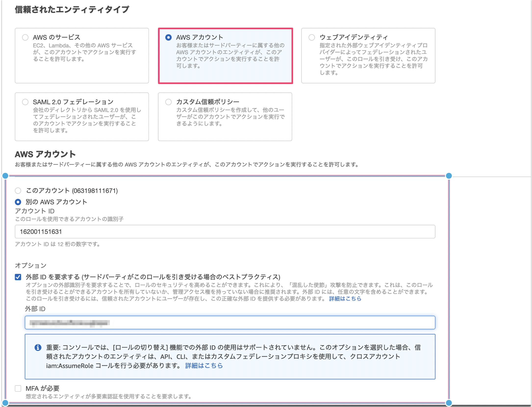Select 別の AWS アカウント radio button
The width and height of the screenshot is (532, 407).
pos(18,202)
